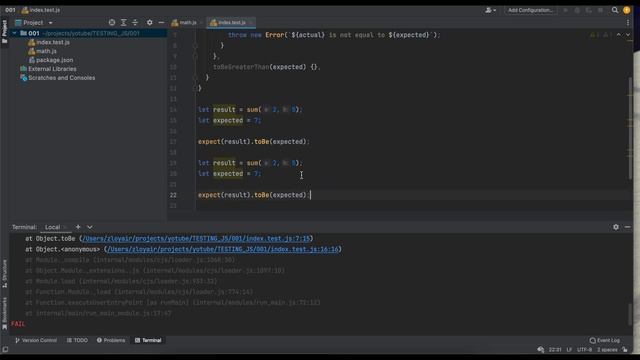Open the Code With Me user icon
The width and height of the screenshot is (640, 360).
click(x=488, y=10)
